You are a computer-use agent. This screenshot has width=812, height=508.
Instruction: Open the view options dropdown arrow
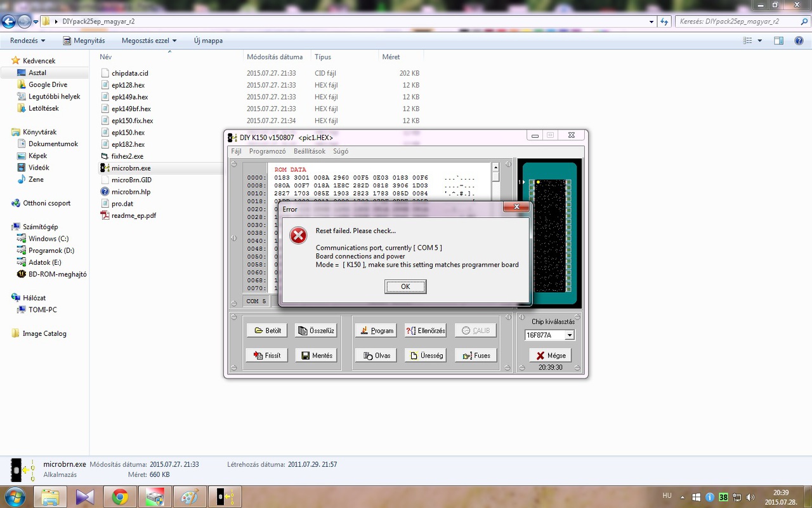759,41
